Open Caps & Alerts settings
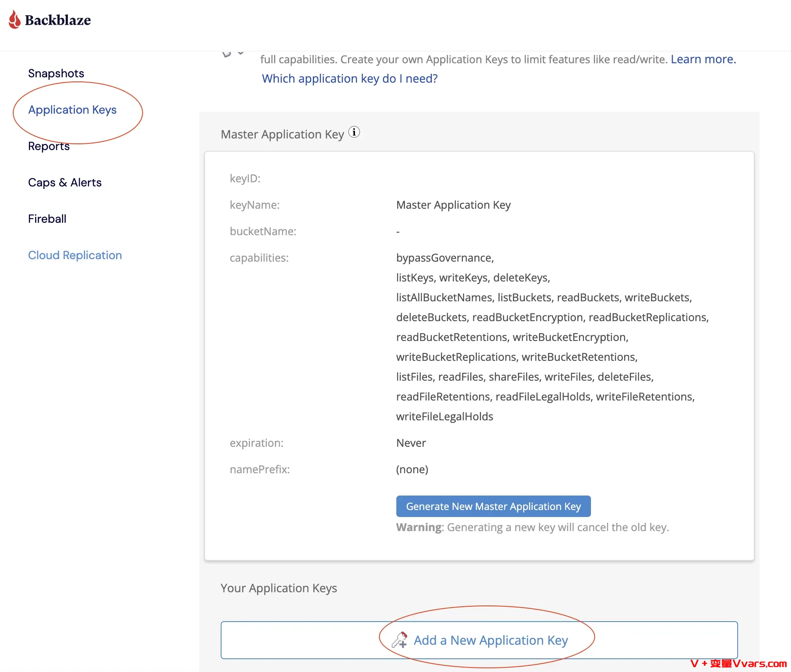Screen dimensions: 791x672 65,182
